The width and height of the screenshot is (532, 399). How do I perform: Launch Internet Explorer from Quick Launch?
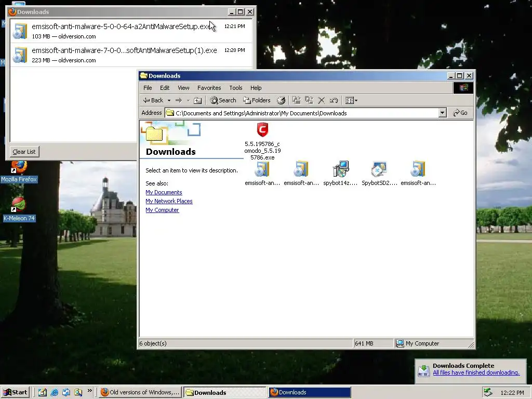(54, 393)
